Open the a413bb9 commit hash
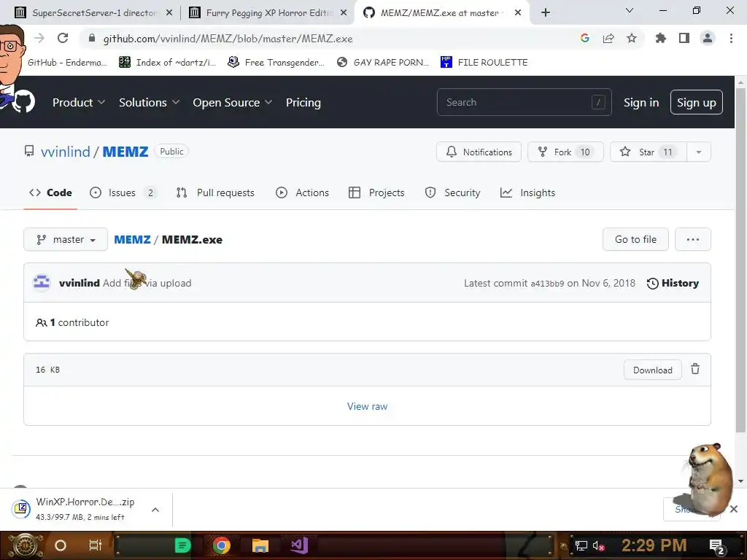 [x=547, y=284]
